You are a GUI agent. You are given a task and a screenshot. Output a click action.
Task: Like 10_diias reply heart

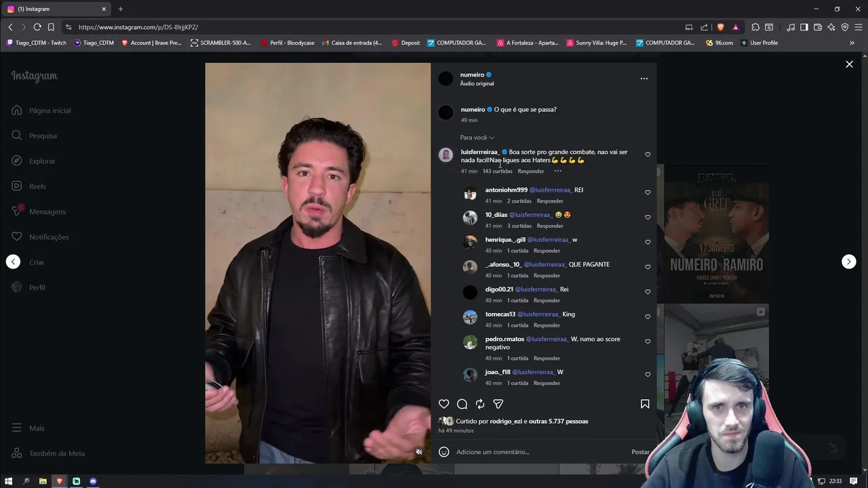coord(648,218)
